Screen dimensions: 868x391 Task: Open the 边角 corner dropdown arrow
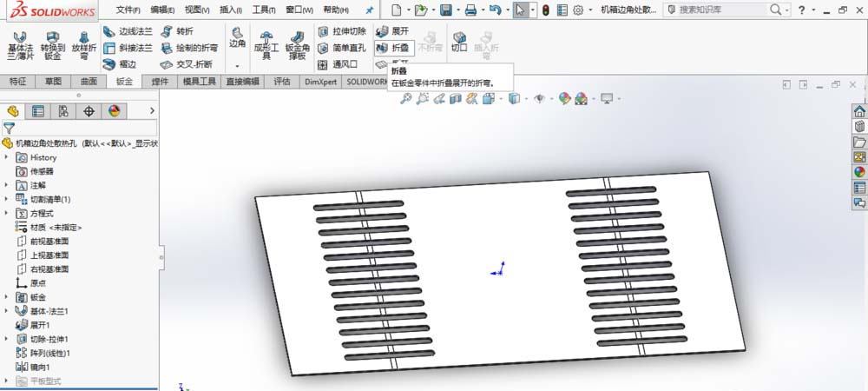click(x=237, y=66)
